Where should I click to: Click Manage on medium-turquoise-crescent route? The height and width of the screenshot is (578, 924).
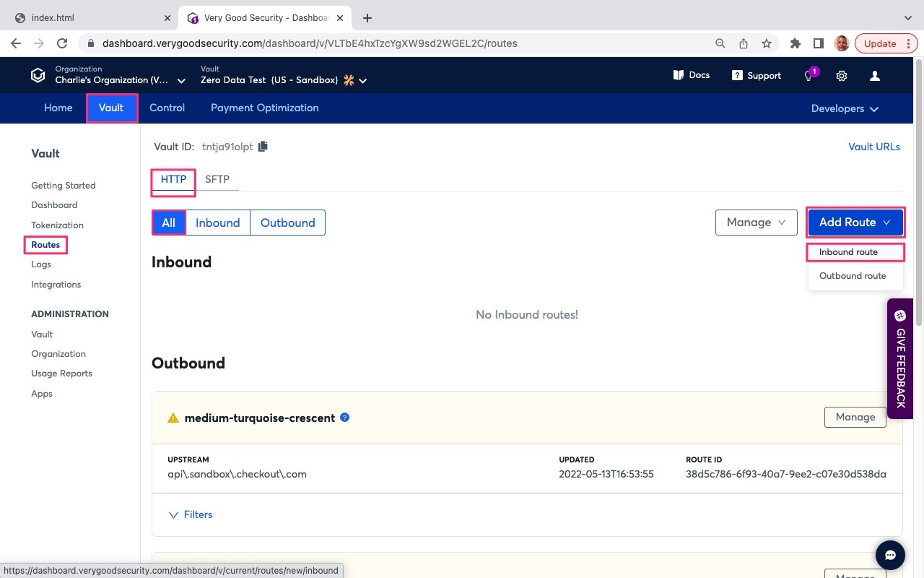(x=855, y=417)
